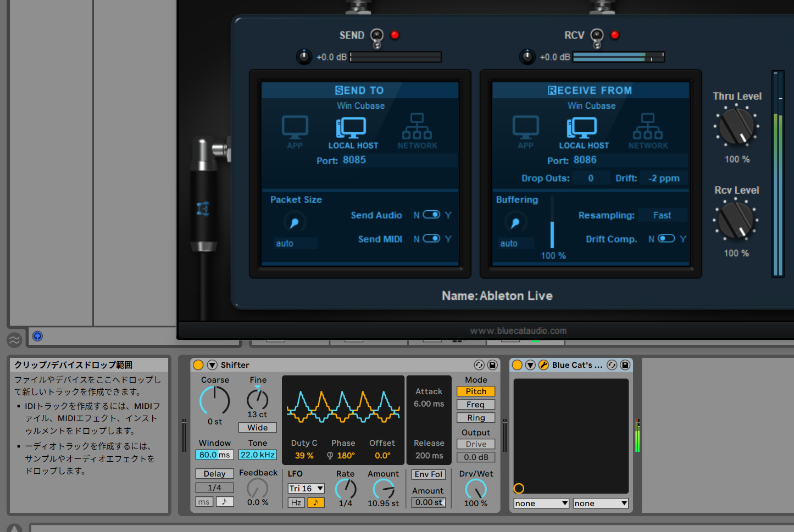Viewport: 794px width, 532px height.
Task: Click Shifter hot-swap preset icon
Action: point(479,365)
